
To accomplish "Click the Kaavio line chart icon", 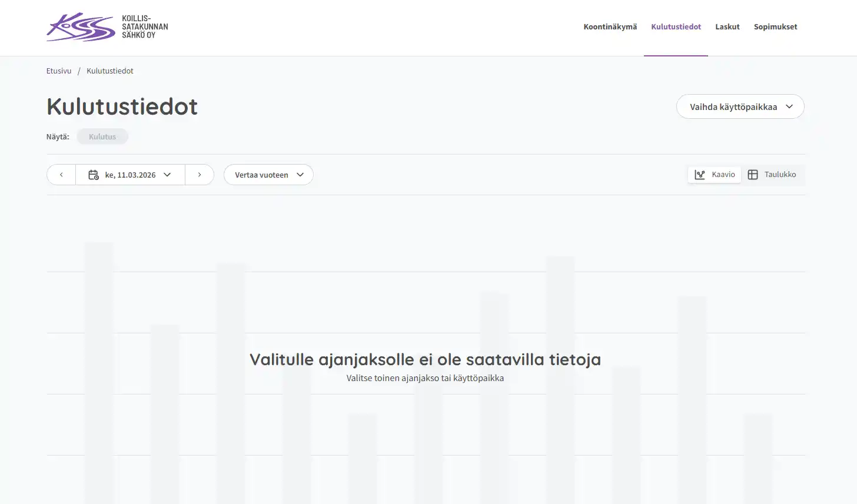I will click(700, 175).
